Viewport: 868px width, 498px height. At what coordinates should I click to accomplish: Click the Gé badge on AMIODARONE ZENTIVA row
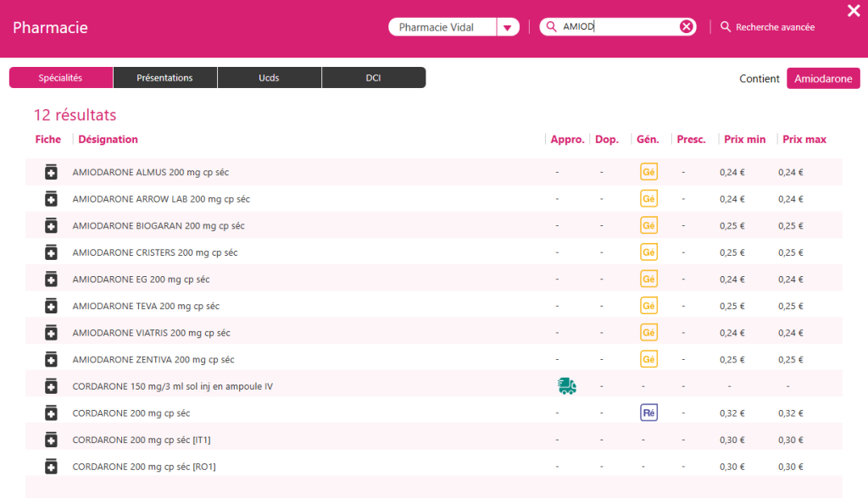pyautogui.click(x=648, y=358)
